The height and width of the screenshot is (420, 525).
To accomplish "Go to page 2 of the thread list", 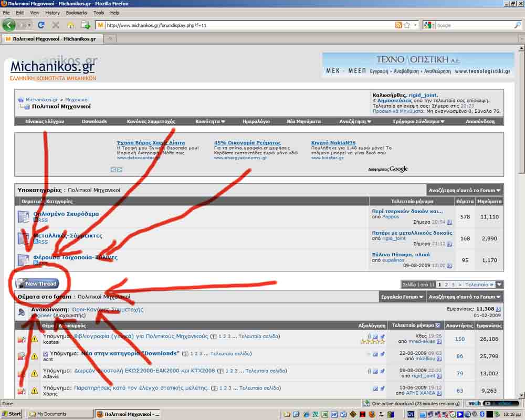I will [x=446, y=284].
